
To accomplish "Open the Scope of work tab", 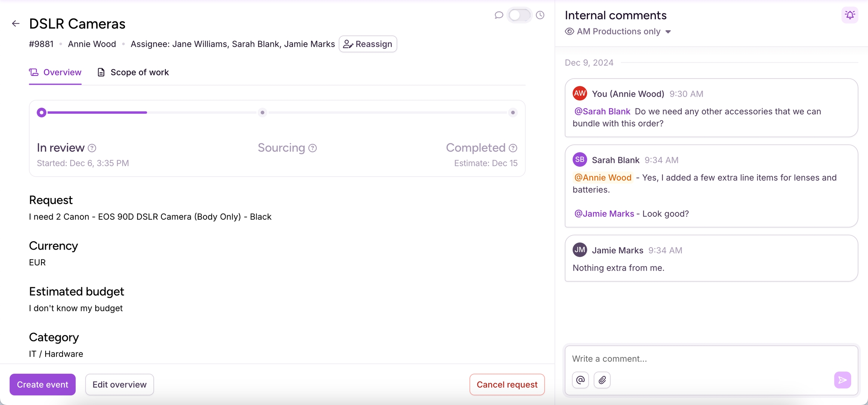I will pos(133,72).
